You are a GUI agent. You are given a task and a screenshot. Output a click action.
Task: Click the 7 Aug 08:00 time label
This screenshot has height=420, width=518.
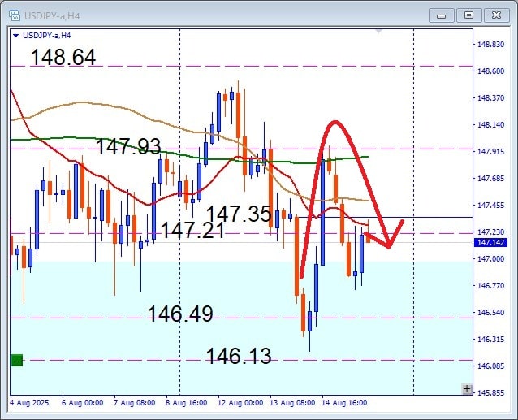(x=135, y=402)
